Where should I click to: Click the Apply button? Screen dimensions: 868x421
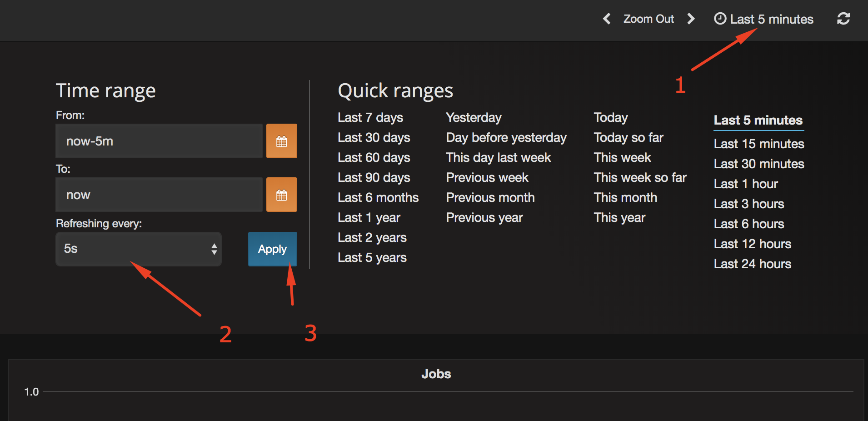[273, 249]
